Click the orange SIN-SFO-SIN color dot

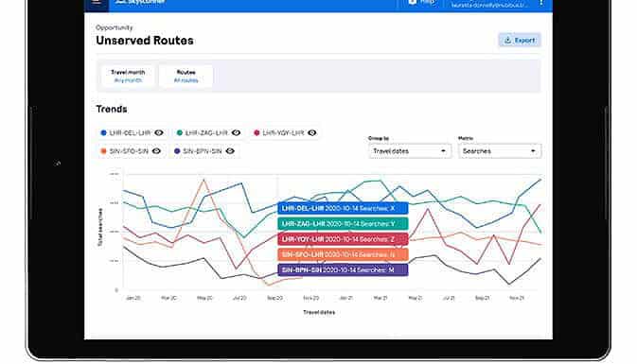click(103, 151)
